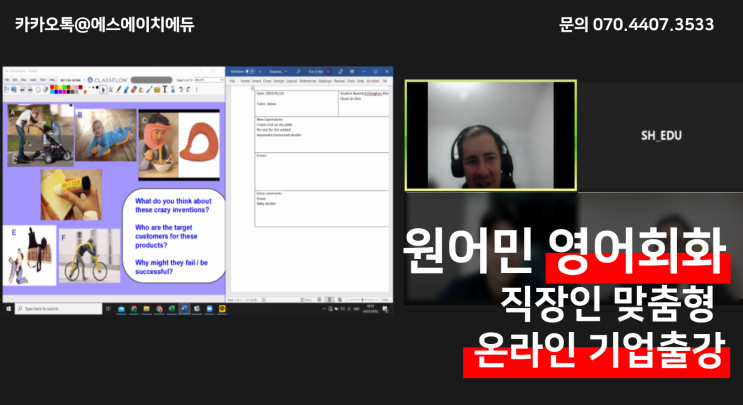The height and width of the screenshot is (405, 743).
Task: Pick the yellow color swatch in ActivInspire
Action: tap(60, 87)
